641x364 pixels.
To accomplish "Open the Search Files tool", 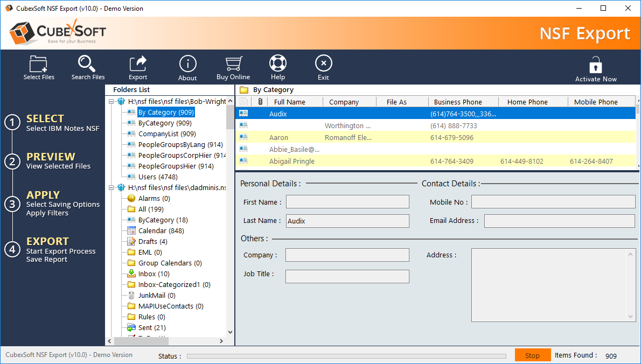I will click(88, 65).
